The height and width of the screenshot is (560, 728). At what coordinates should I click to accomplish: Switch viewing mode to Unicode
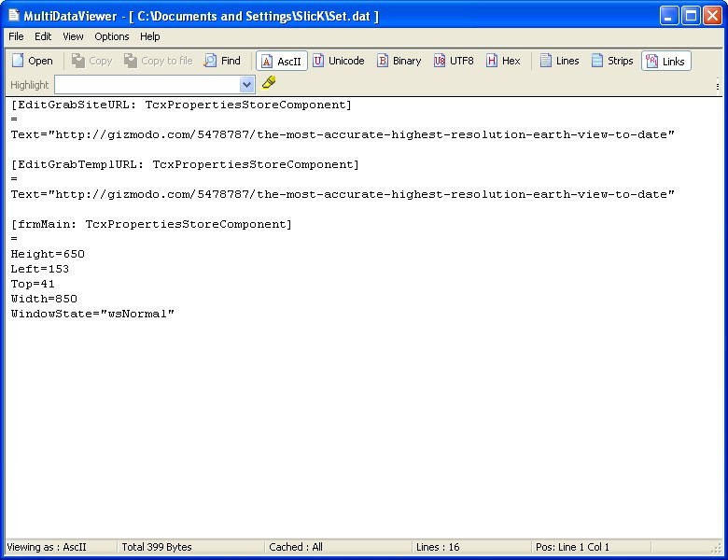point(339,61)
